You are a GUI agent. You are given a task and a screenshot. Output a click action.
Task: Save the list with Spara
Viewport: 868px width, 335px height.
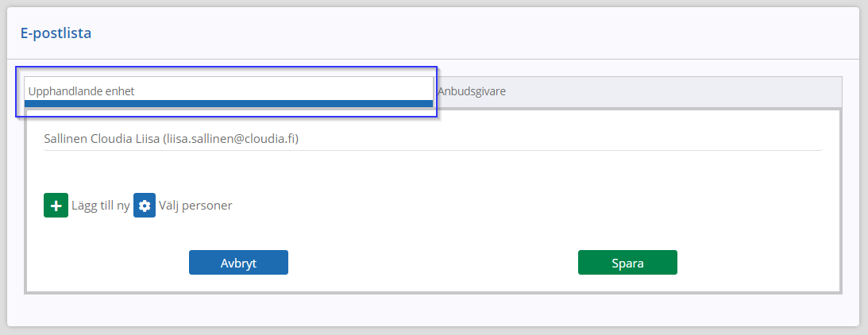627,263
